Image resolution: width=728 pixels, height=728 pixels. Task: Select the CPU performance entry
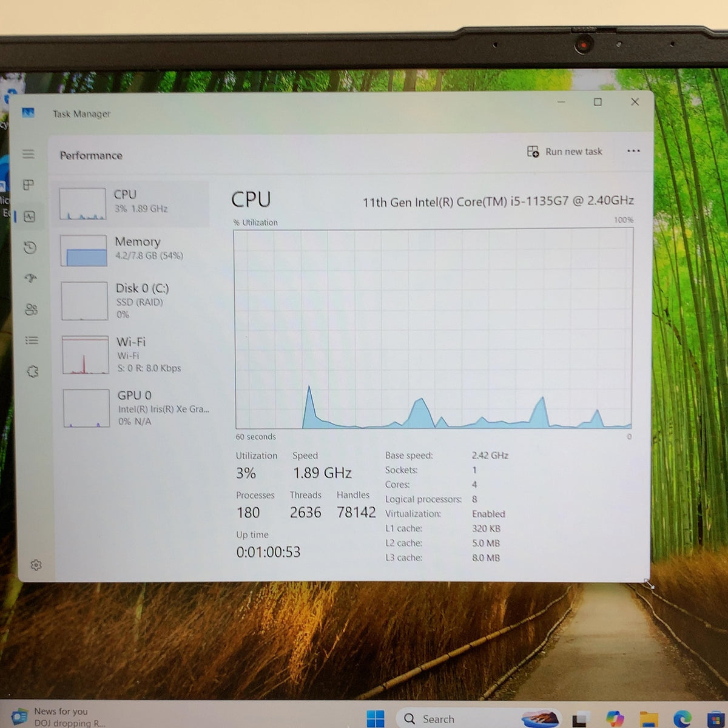(x=131, y=204)
